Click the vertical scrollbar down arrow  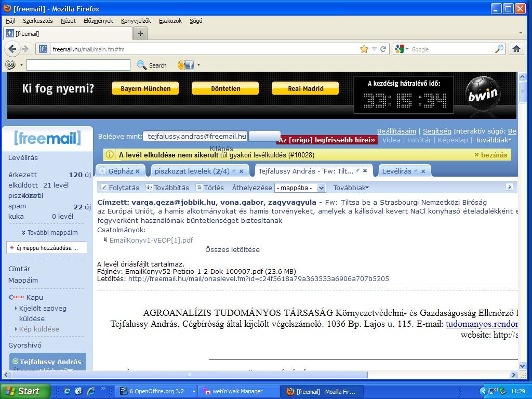[x=522, y=366]
